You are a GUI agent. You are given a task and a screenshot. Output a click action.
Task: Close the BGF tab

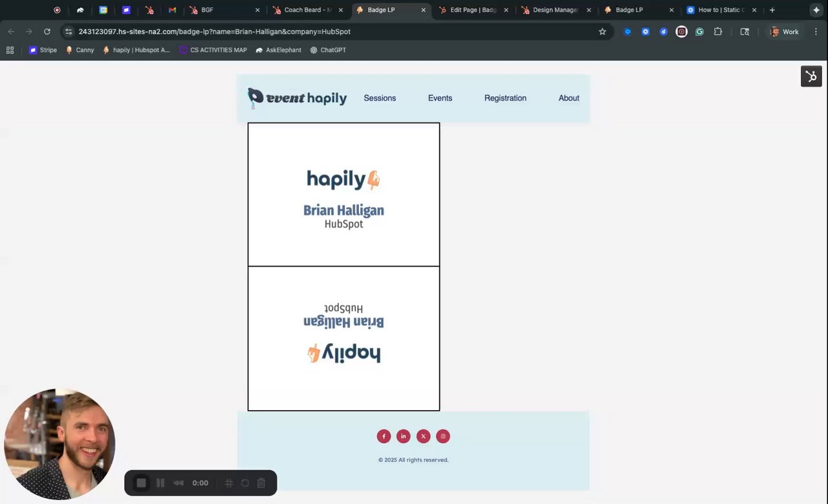[257, 10]
